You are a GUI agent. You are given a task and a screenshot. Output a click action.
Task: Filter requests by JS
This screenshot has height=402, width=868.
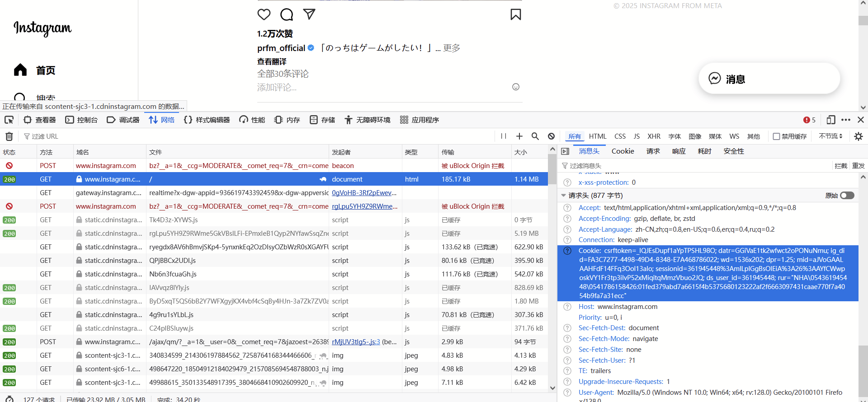[637, 136]
